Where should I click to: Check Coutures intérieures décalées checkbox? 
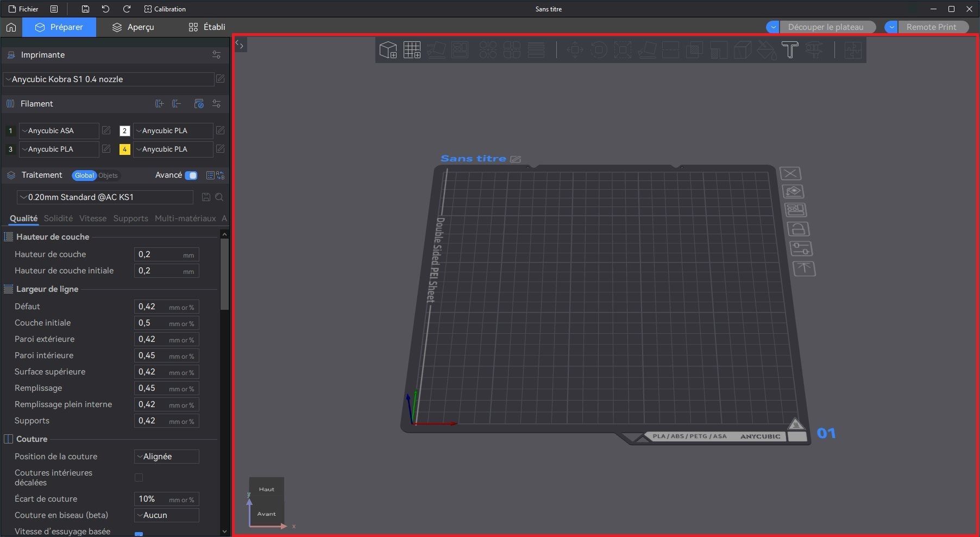[x=139, y=477]
